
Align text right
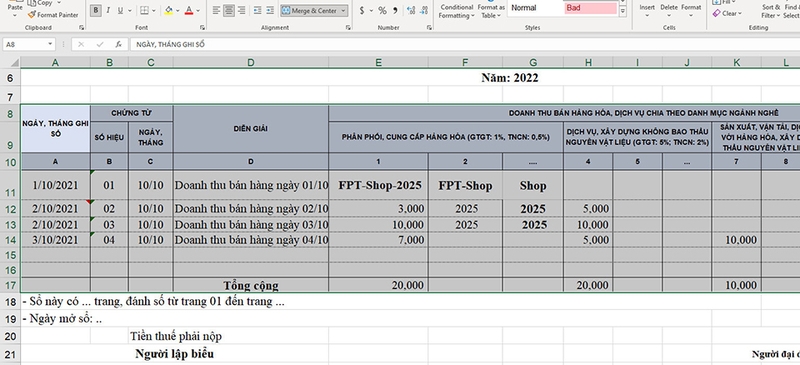click(x=241, y=10)
